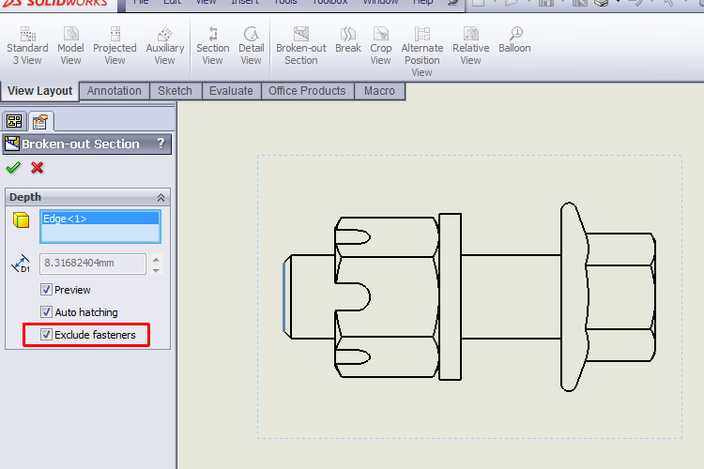
Task: Click the Standard 3 View tool
Action: click(27, 46)
